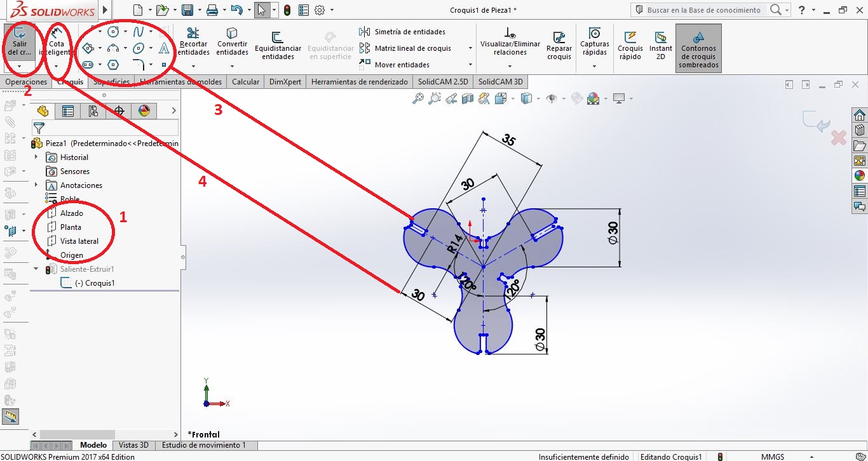The image size is (868, 461).
Task: Select Croquis1 in the feature tree
Action: click(x=87, y=283)
